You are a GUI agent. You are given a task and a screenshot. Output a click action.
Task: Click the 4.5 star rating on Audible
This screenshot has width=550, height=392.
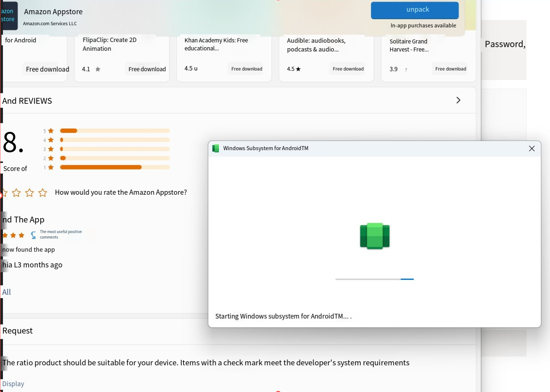(294, 69)
